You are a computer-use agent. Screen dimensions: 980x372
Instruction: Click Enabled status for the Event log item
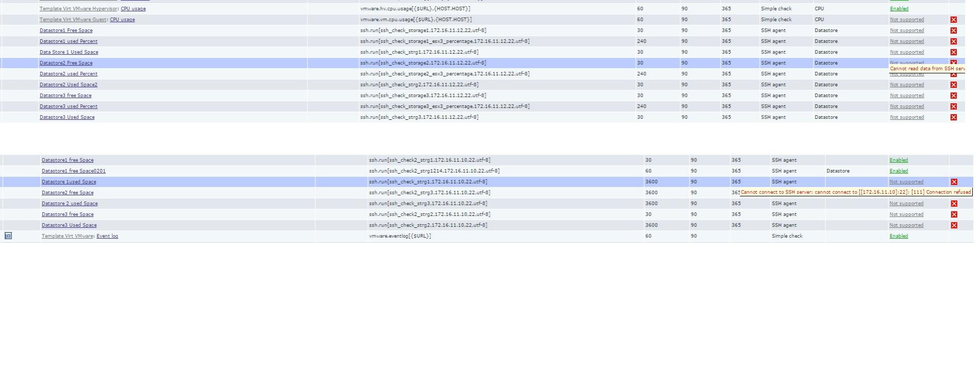(x=899, y=236)
